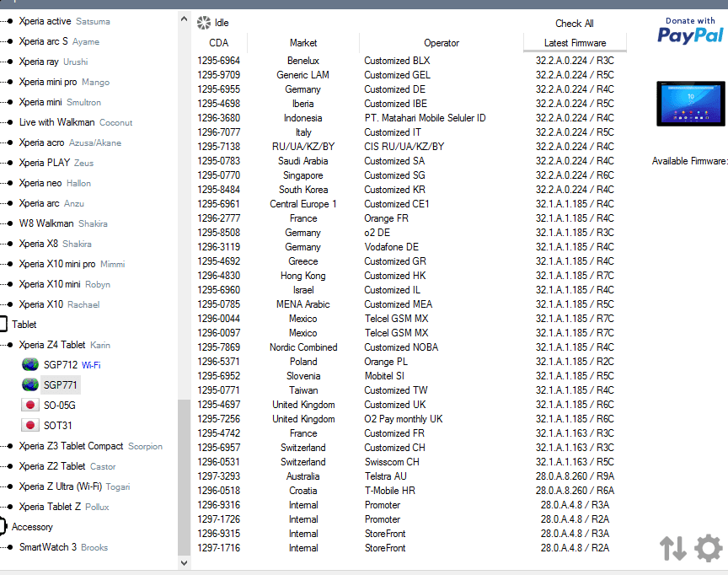The image size is (728, 575).
Task: Click the Saudi Arabia market cell
Action: pos(302,161)
